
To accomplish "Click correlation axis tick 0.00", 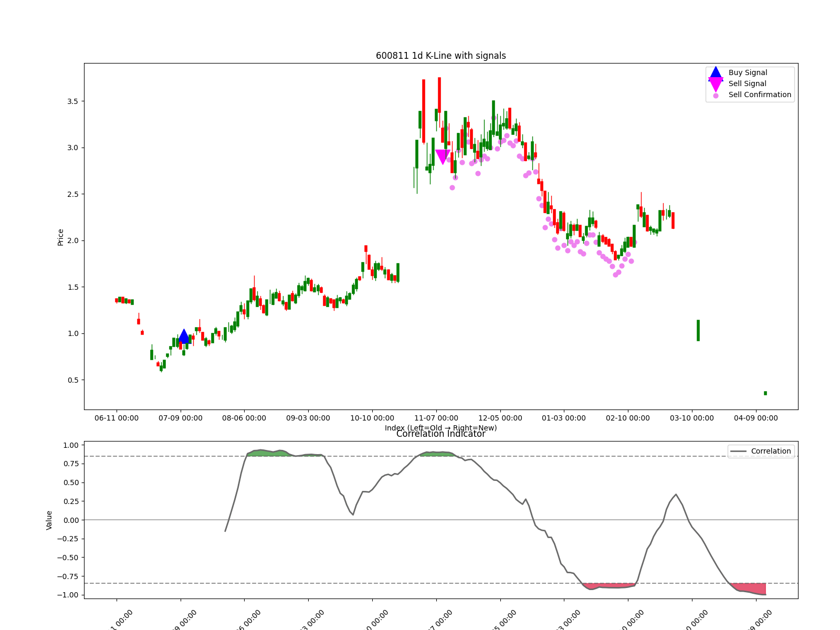I will point(71,520).
